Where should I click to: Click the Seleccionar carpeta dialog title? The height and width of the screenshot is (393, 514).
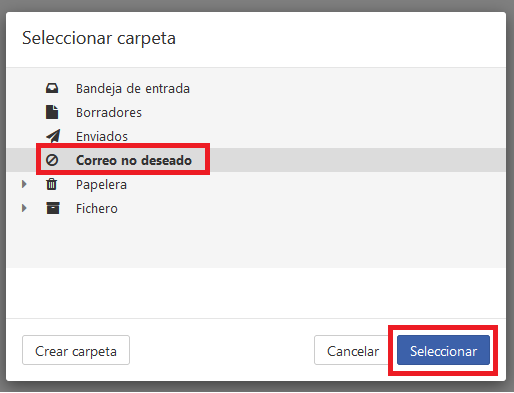(99, 38)
